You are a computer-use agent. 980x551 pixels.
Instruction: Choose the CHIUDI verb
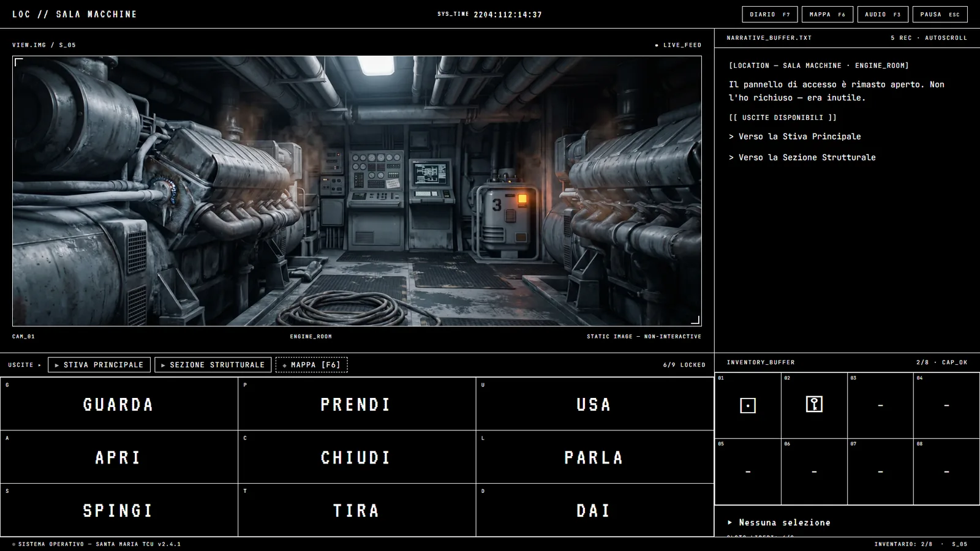tap(356, 457)
